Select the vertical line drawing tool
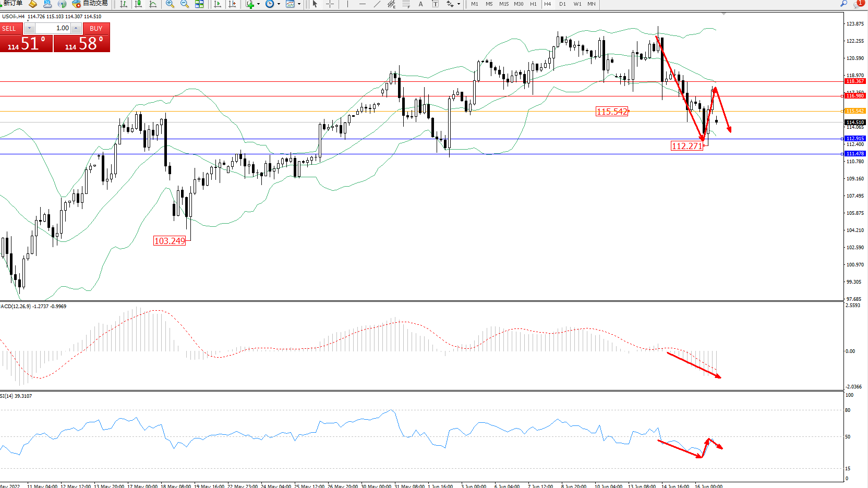 pos(347,4)
